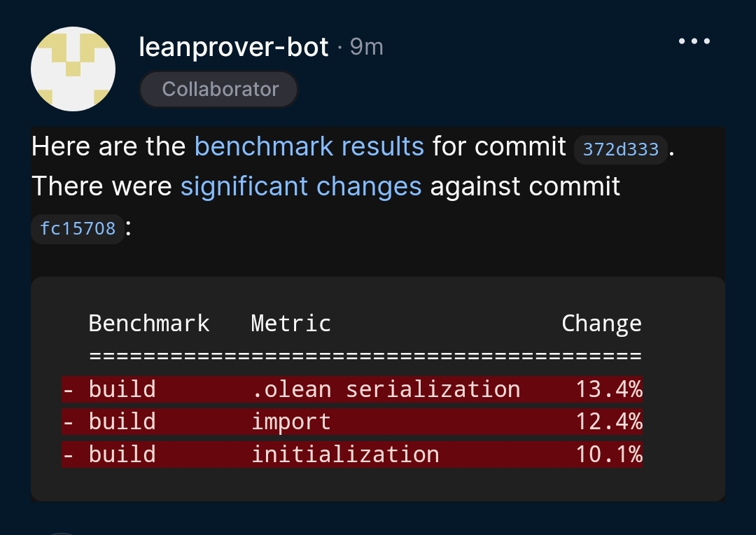Select the import metric row
Image resolution: width=756 pixels, height=535 pixels.
pyautogui.click(x=352, y=422)
